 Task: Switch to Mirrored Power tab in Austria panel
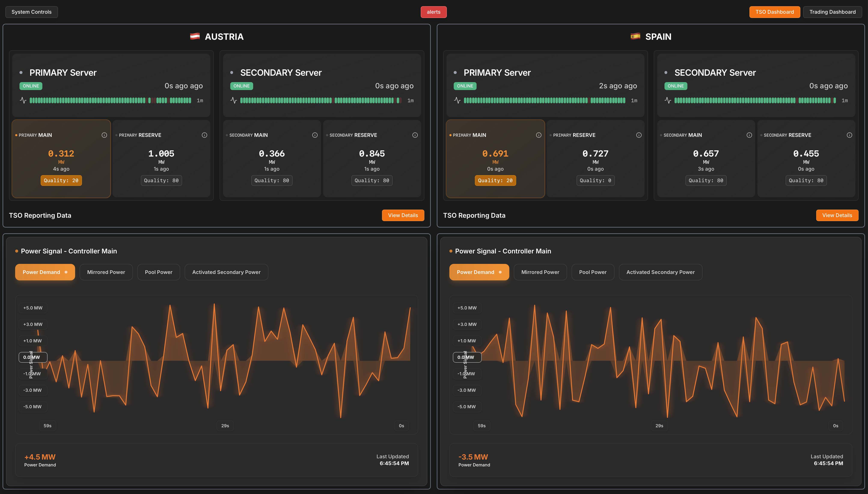(106, 272)
